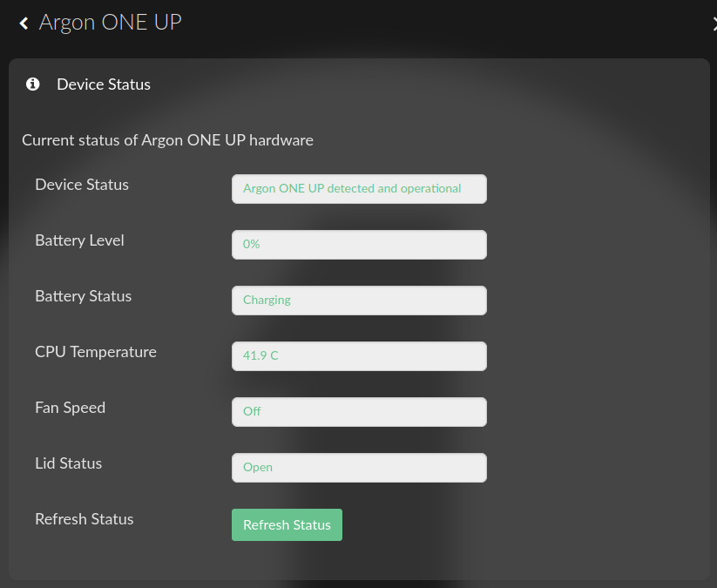Click the info icon next to Device Status
The height and width of the screenshot is (588, 717).
tap(33, 84)
